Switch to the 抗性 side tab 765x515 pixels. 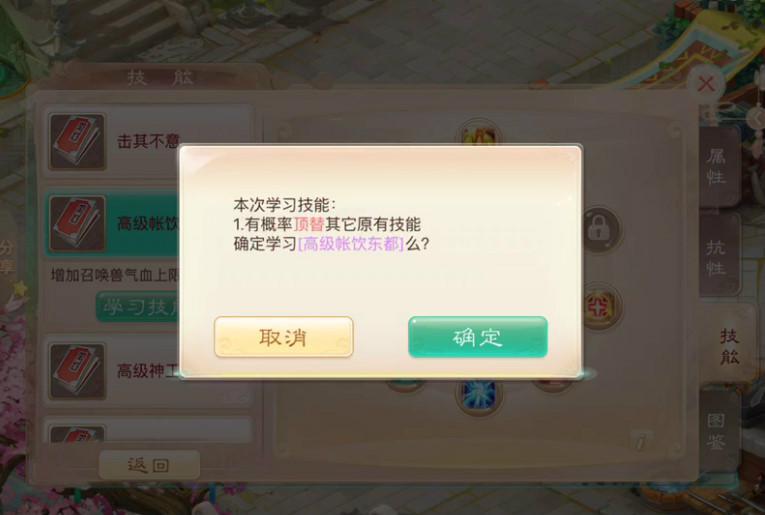click(717, 256)
